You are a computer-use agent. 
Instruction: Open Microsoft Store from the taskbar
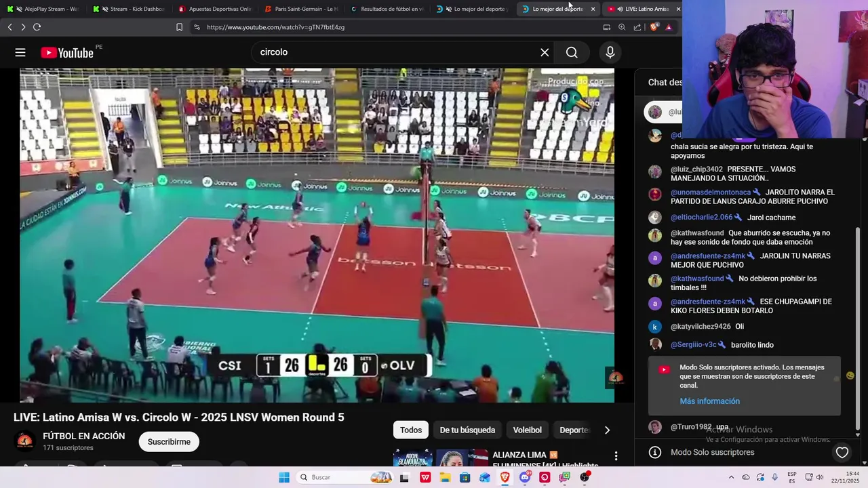(465, 477)
